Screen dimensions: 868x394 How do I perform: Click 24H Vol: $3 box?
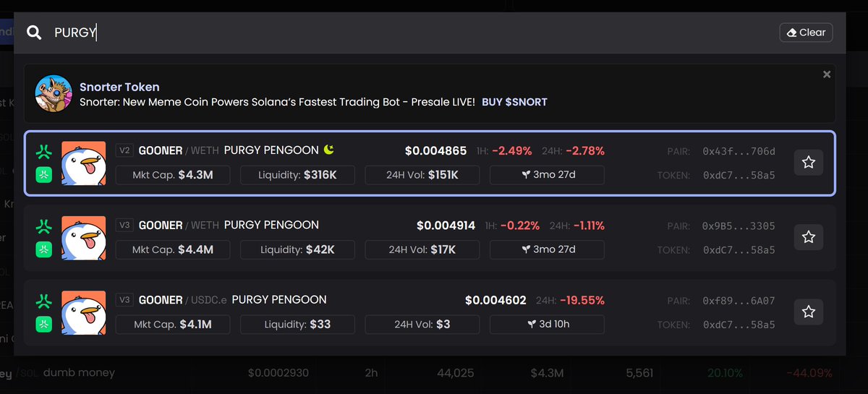(x=422, y=324)
